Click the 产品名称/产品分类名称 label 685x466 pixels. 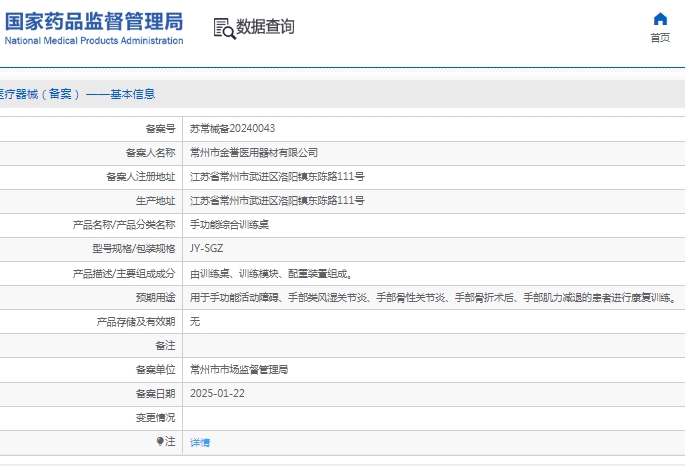124,224
